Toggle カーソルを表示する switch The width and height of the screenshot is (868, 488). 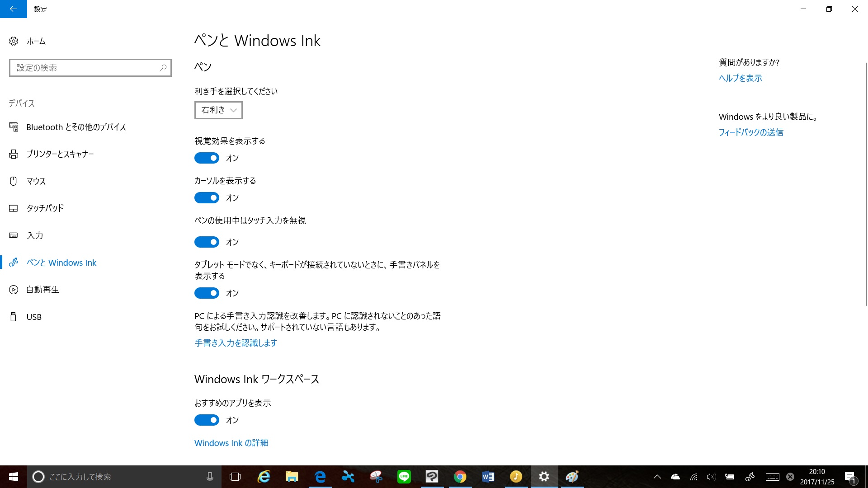(207, 197)
